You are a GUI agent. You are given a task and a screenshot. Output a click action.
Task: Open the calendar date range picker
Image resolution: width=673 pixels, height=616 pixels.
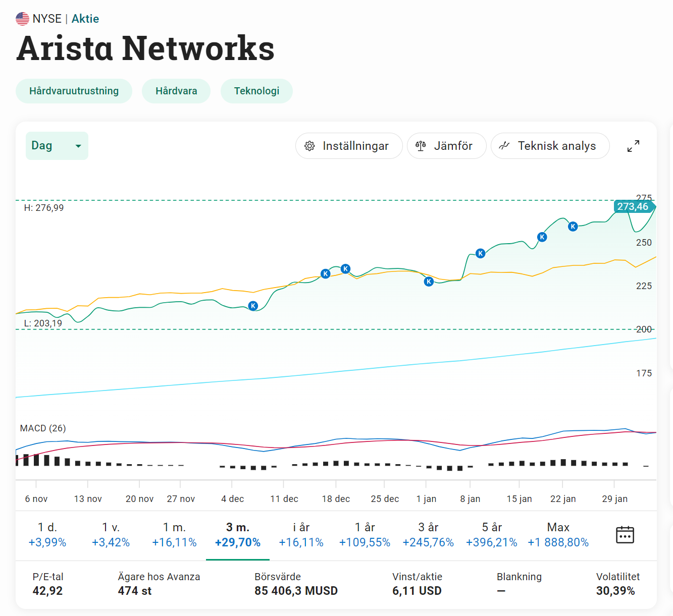tap(625, 535)
